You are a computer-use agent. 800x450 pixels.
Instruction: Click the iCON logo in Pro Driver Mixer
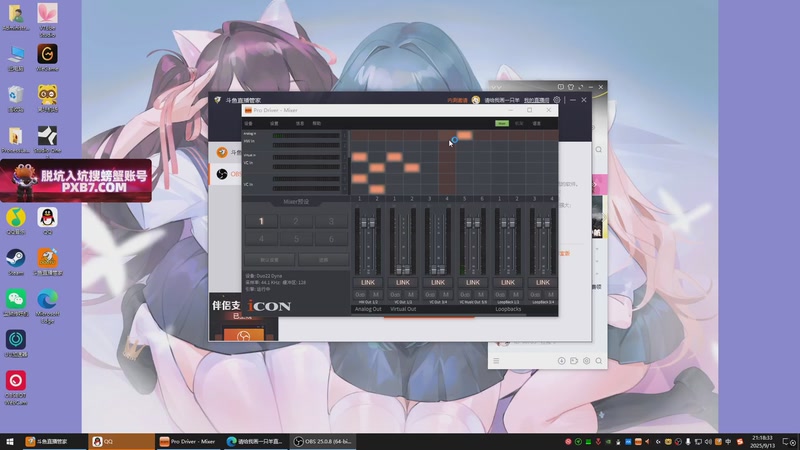click(x=269, y=306)
